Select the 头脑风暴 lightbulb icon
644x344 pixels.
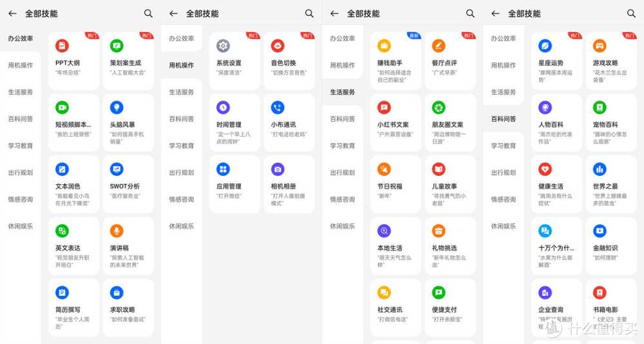(117, 108)
